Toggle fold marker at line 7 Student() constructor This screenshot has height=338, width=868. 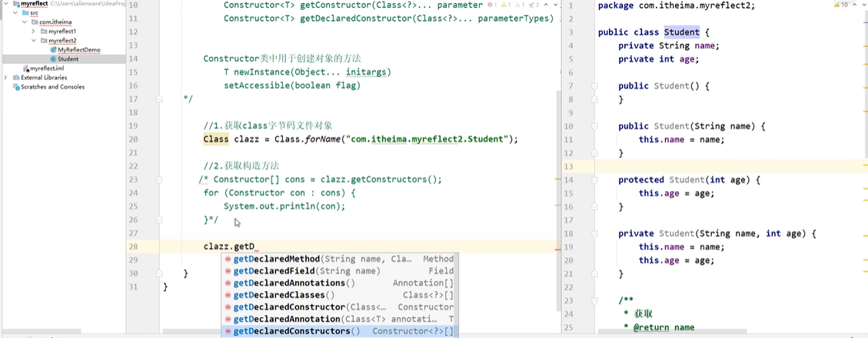[x=594, y=86]
